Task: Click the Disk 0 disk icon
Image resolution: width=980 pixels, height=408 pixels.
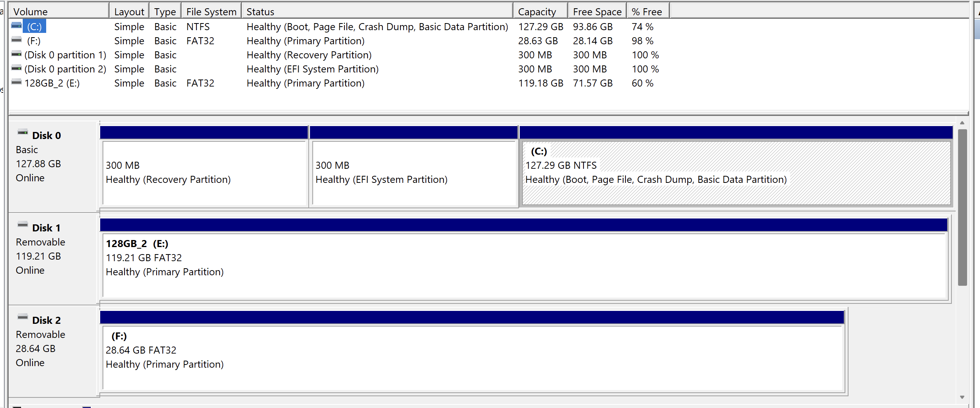Action: click(x=23, y=133)
